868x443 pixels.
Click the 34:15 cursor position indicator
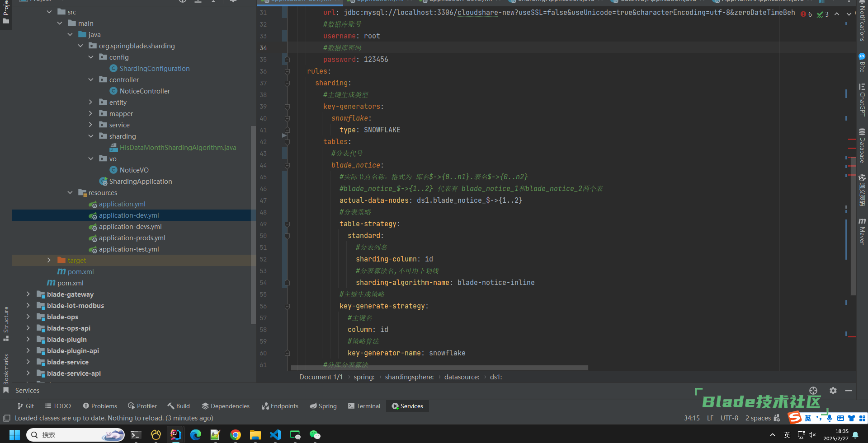coord(692,418)
